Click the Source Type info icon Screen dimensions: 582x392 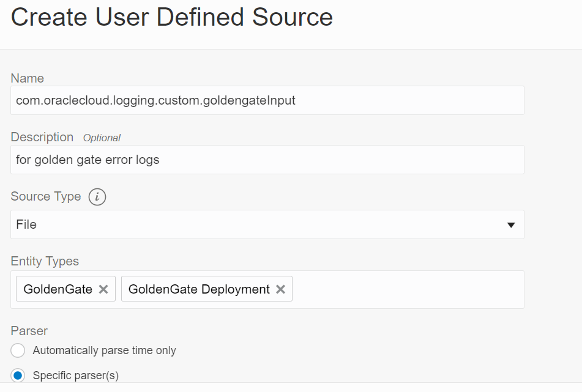(x=97, y=197)
